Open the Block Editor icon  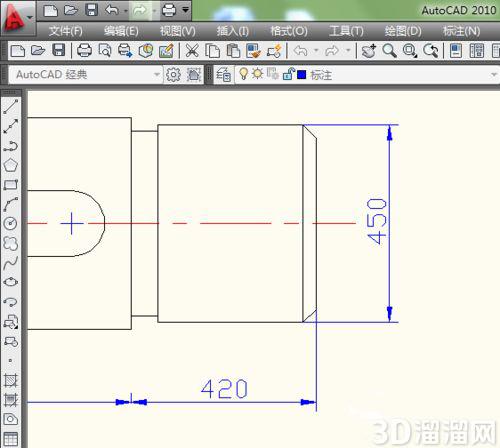tap(274, 51)
